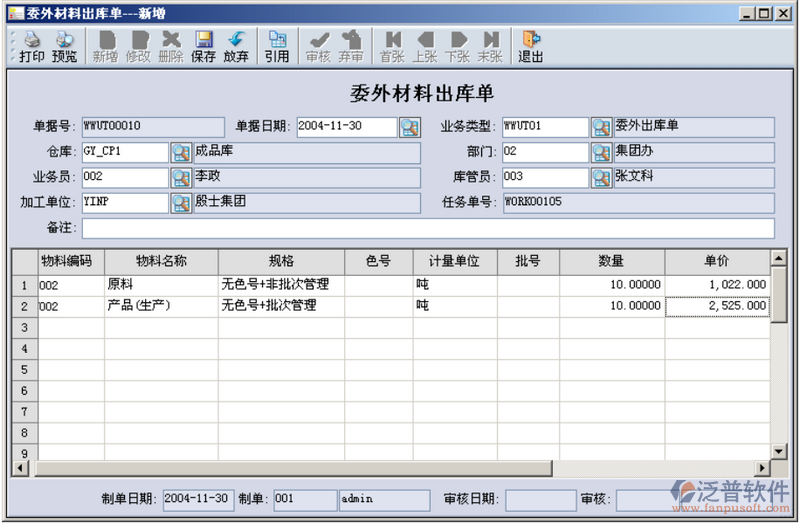This screenshot has height=524, width=800.
Task: Click the lookup icon beside 业务员
Action: (x=180, y=178)
